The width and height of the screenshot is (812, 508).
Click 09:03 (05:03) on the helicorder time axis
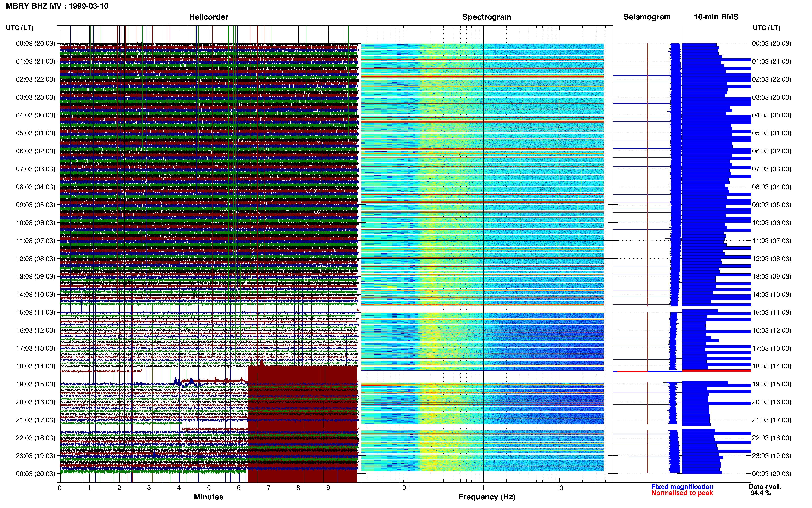coord(35,205)
